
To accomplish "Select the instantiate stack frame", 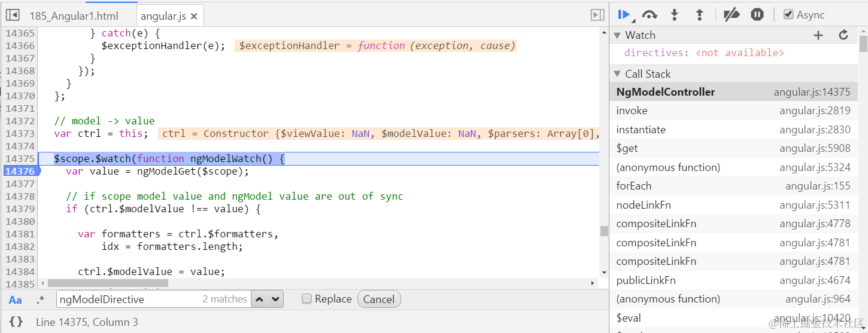I will coord(733,130).
